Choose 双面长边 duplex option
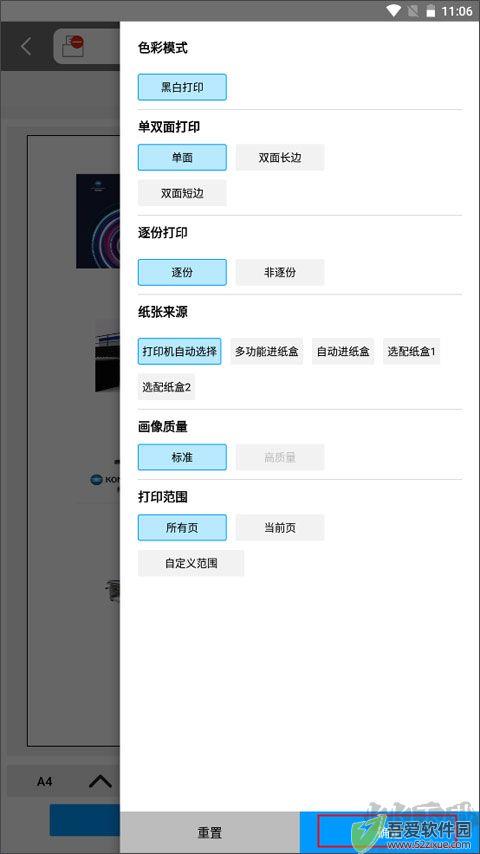This screenshot has height=854, width=480. 280,157
